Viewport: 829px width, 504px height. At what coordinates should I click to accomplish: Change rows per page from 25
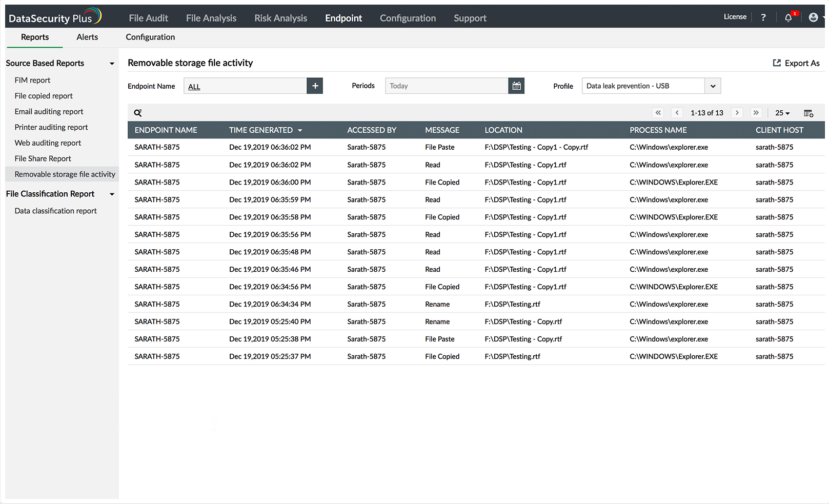click(782, 113)
